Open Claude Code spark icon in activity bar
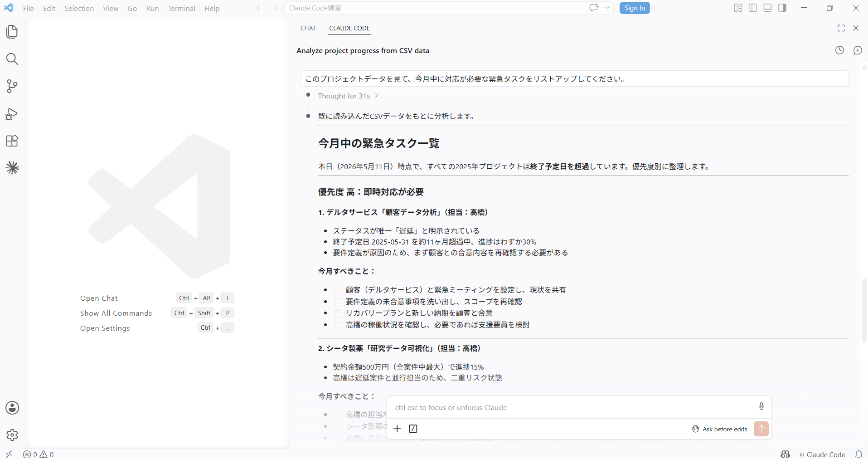This screenshot has width=868, height=459. point(12,168)
